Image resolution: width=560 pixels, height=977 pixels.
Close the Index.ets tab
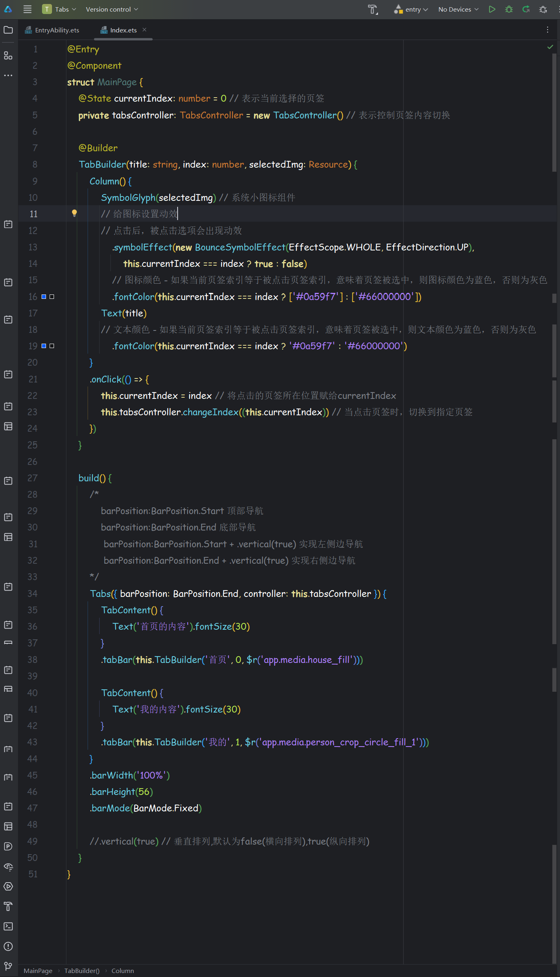(144, 30)
